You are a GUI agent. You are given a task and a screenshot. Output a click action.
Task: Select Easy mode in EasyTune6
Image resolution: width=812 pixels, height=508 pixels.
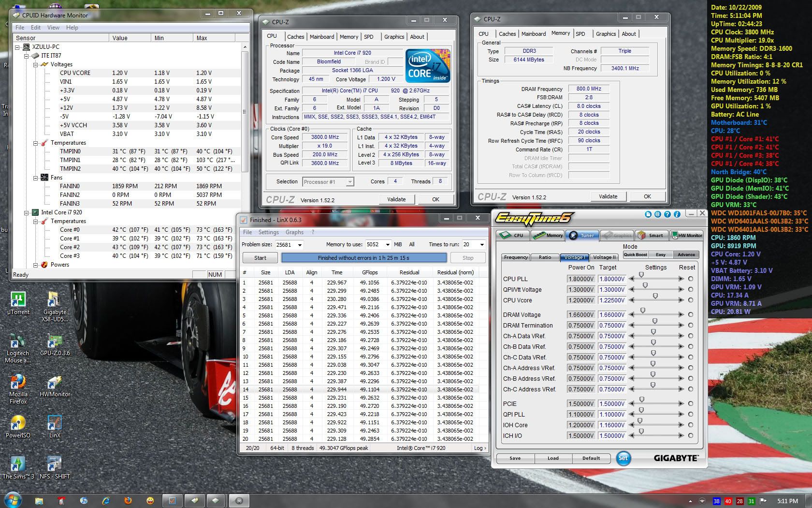point(660,254)
